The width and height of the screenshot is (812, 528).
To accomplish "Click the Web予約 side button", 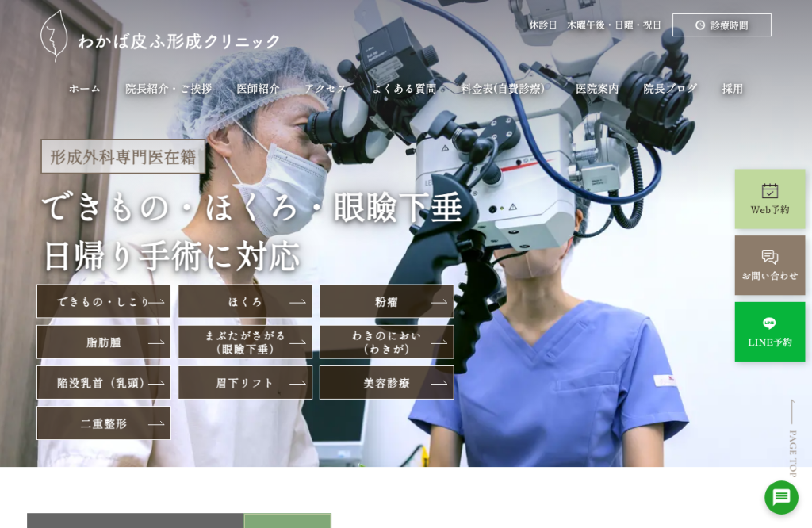I will point(769,199).
